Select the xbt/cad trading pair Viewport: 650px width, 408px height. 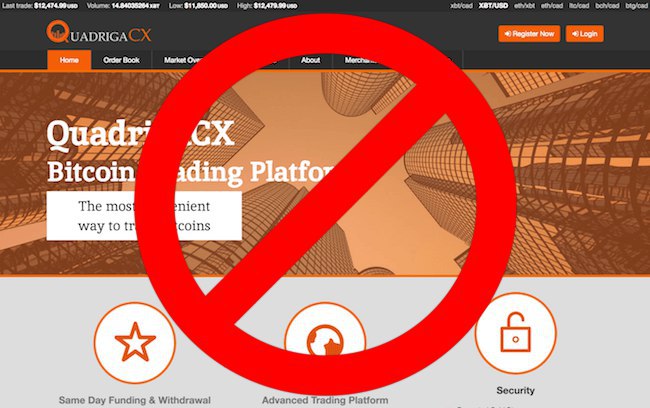point(461,6)
